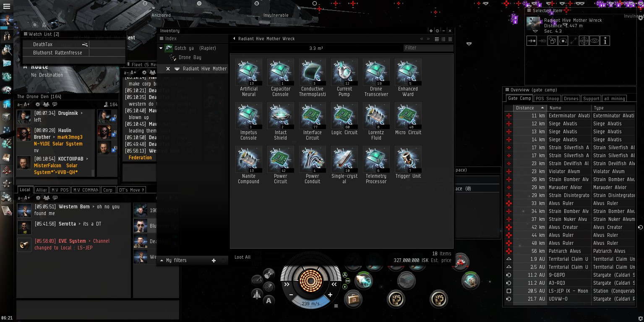Open the main Neocom menu
This screenshot has height=322, width=644.
click(7, 7)
